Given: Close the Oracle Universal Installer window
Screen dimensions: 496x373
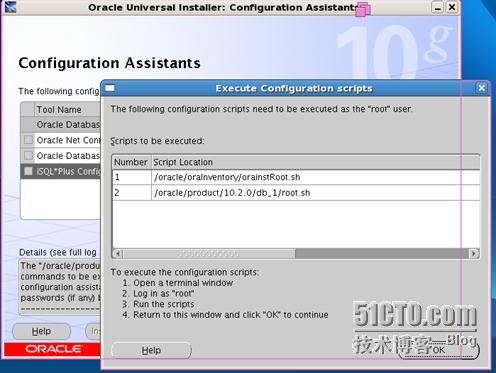Looking at the screenshot, I should point(452,7).
